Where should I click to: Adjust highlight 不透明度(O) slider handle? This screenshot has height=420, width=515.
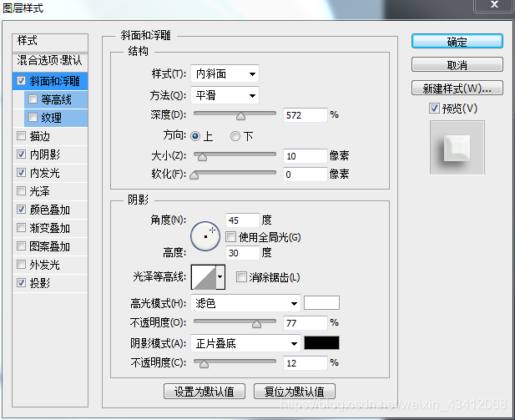pos(256,324)
